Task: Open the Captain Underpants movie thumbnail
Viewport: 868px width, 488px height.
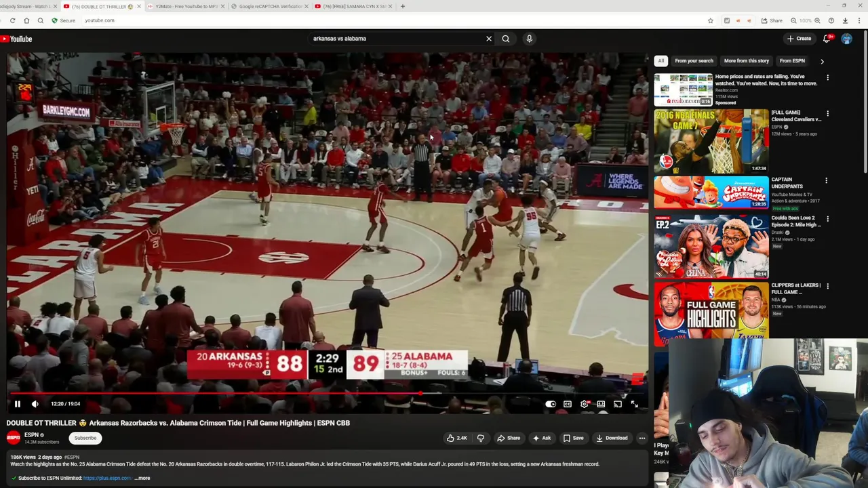Action: coord(711,192)
